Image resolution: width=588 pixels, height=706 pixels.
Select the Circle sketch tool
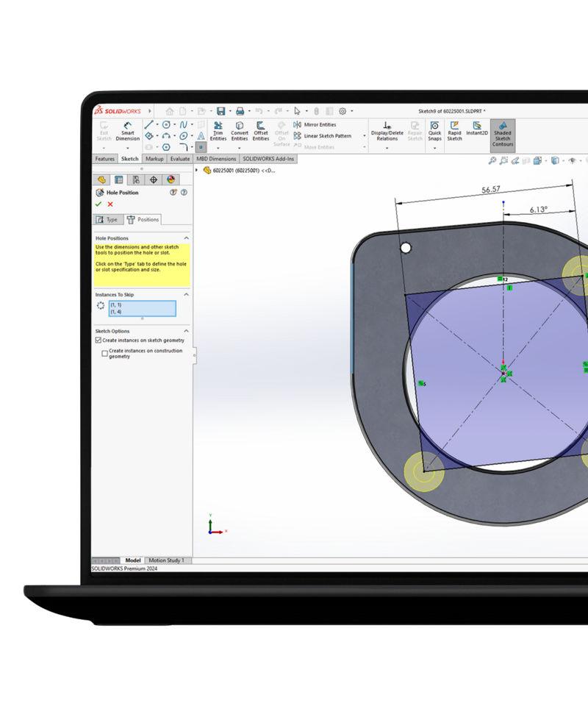166,125
